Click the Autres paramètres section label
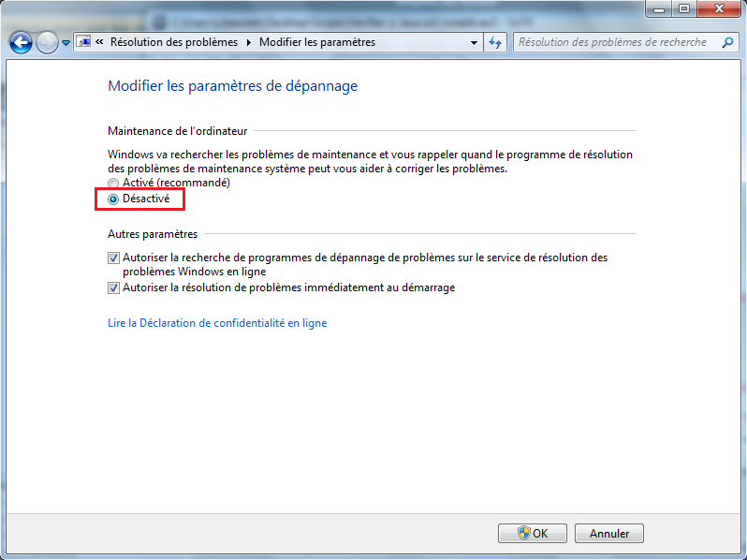Image resolution: width=747 pixels, height=560 pixels. (153, 234)
